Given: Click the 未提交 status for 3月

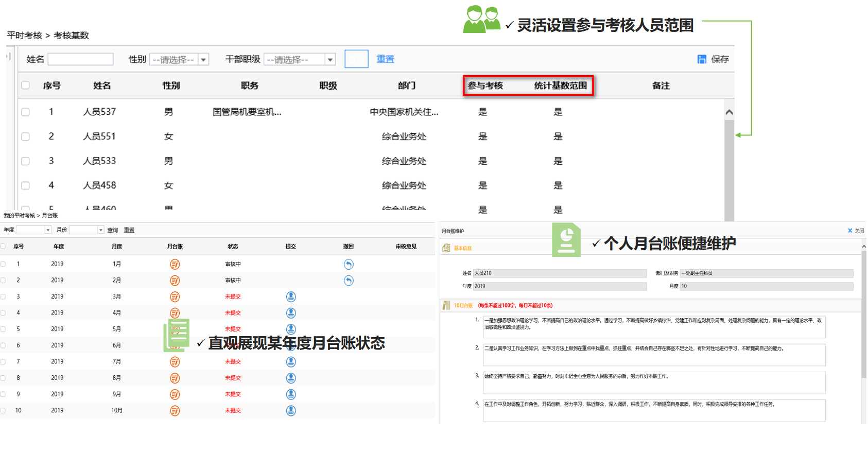Looking at the screenshot, I should 233,297.
